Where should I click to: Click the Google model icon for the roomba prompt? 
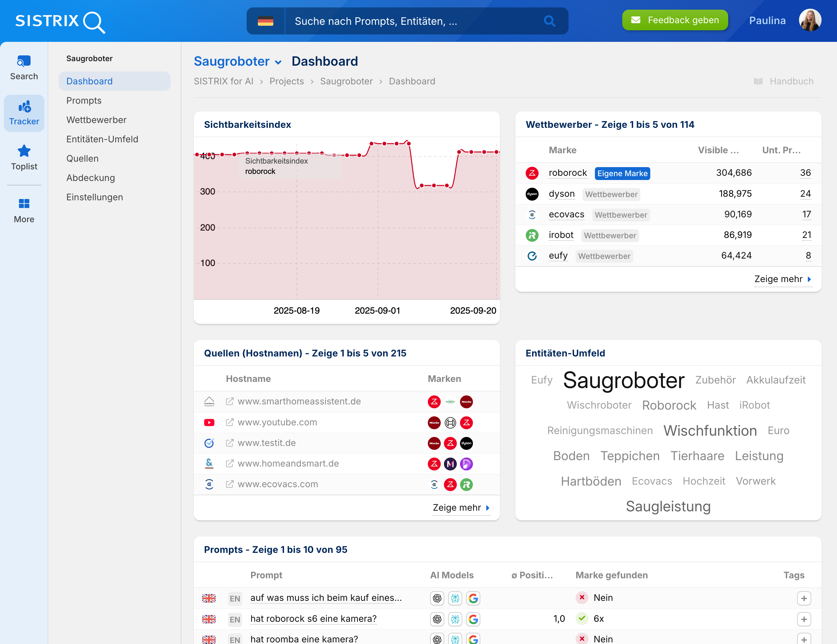tap(473, 639)
